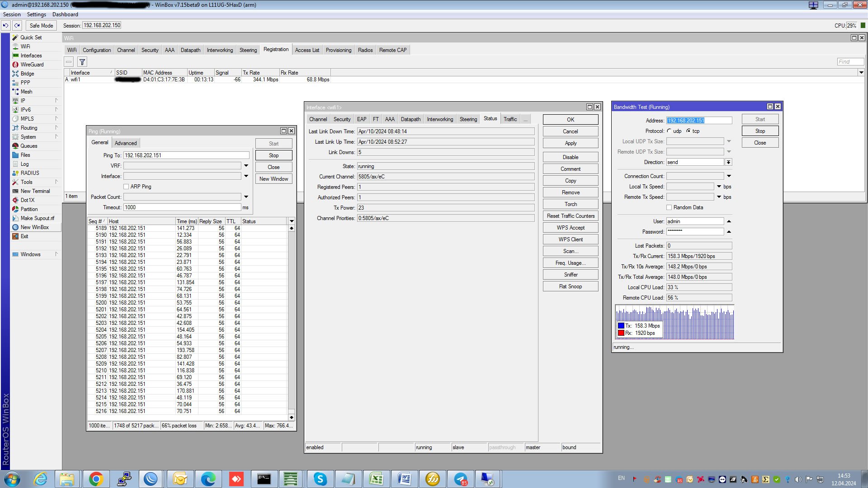The width and height of the screenshot is (868, 488).
Task: Click the Freq. Usage button
Action: 571,263
